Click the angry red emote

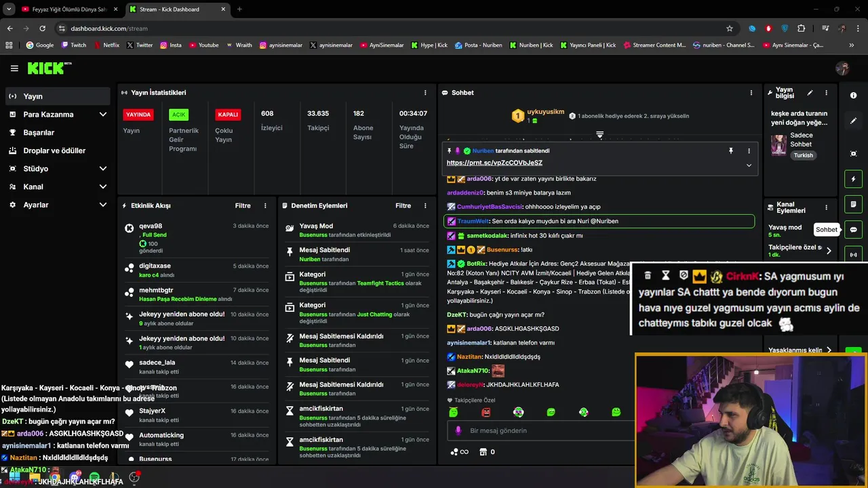486,412
